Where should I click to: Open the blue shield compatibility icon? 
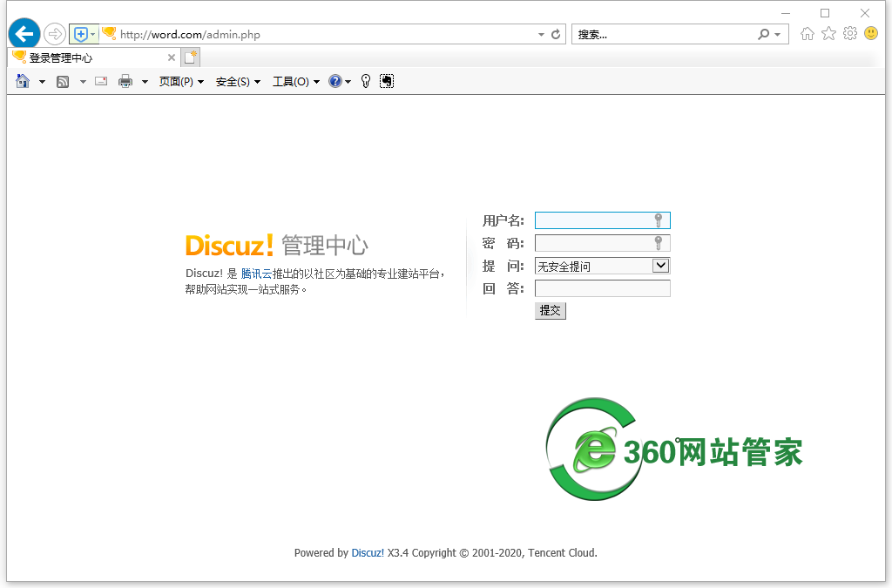point(81,35)
